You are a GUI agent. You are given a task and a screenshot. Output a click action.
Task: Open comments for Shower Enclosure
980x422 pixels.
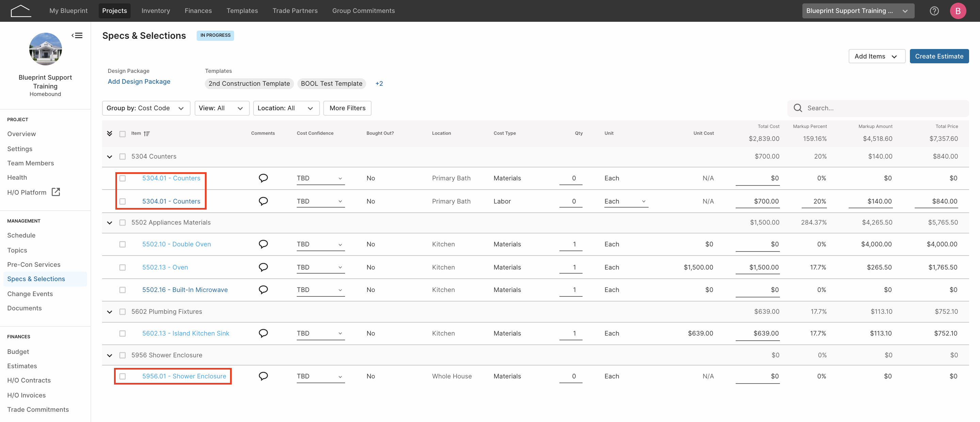[263, 376]
